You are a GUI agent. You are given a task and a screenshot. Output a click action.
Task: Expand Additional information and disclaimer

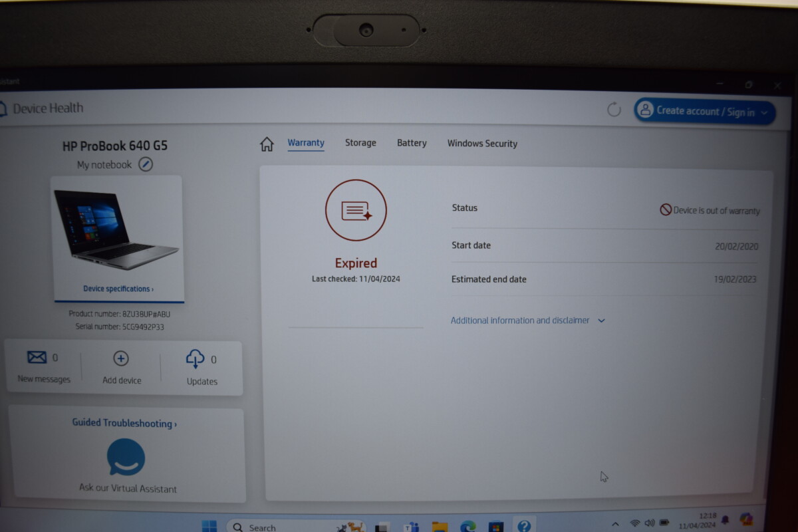[x=528, y=321]
